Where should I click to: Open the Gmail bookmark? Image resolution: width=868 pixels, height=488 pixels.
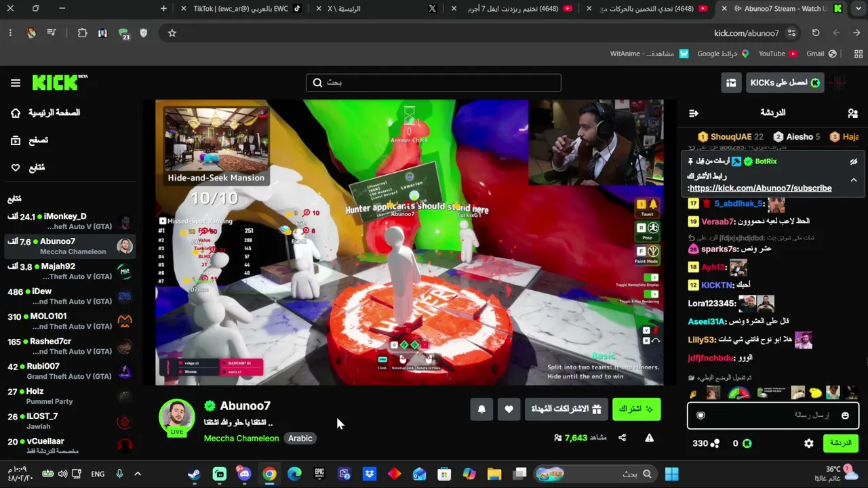(821, 54)
